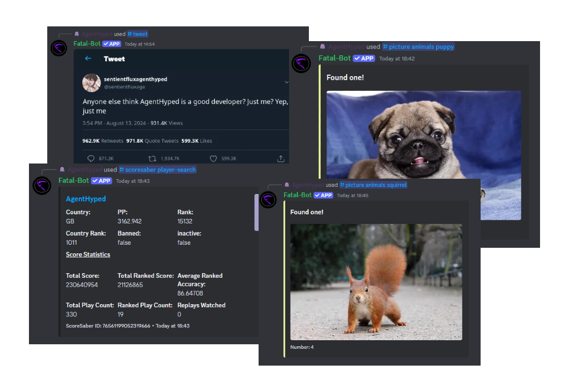Open the picture animals squirrel command link

(373, 185)
